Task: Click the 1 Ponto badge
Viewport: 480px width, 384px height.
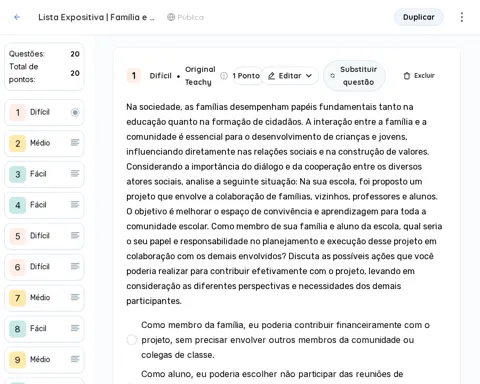Action: (246, 76)
